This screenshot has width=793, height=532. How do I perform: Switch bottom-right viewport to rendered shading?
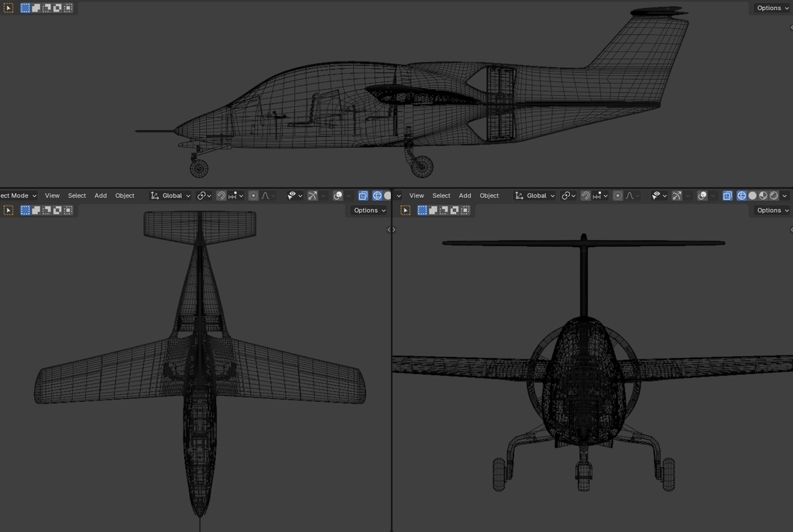[774, 196]
